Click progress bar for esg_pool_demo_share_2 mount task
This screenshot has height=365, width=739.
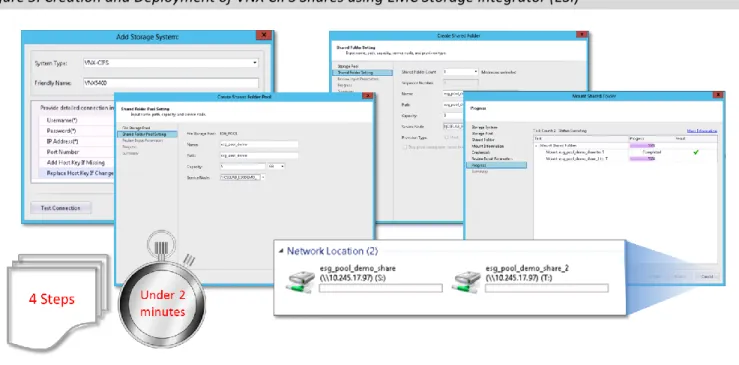pos(643,159)
